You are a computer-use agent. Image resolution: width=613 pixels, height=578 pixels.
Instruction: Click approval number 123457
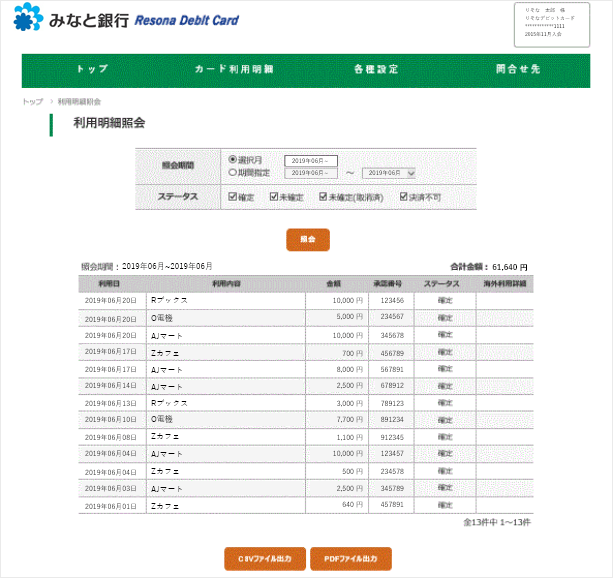pyautogui.click(x=392, y=454)
